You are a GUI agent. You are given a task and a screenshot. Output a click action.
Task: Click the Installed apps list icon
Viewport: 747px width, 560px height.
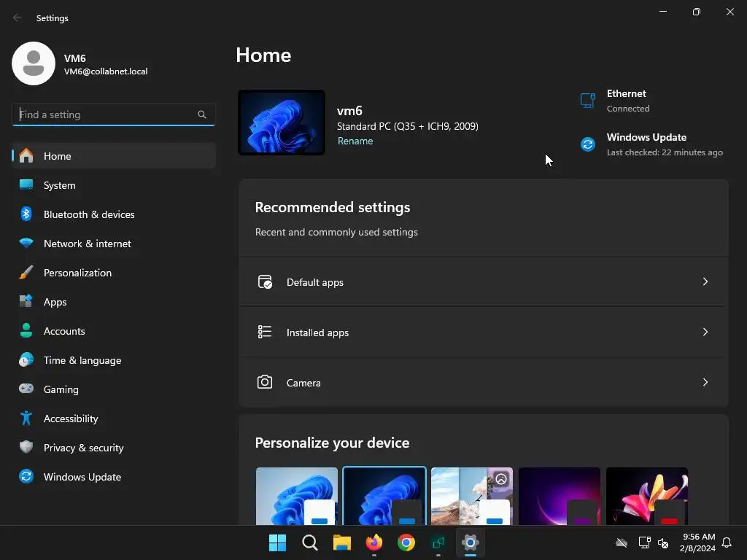[x=265, y=332]
